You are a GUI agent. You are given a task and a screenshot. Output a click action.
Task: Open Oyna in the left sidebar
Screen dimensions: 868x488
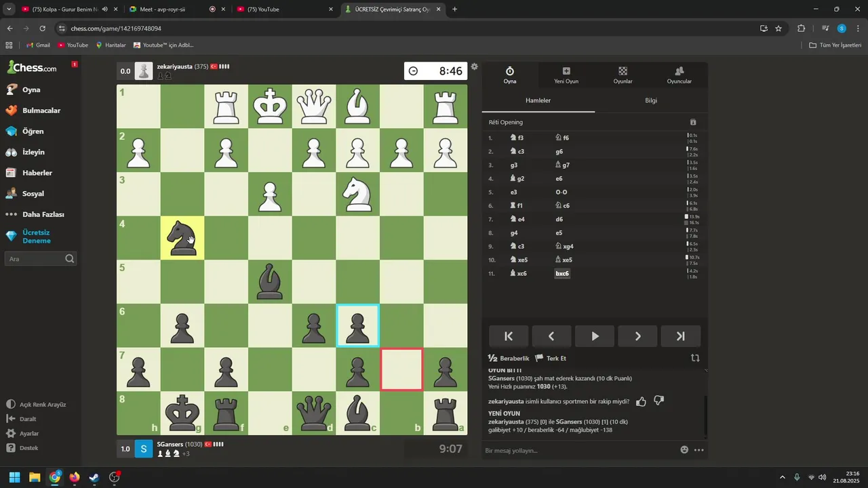pyautogui.click(x=41, y=89)
